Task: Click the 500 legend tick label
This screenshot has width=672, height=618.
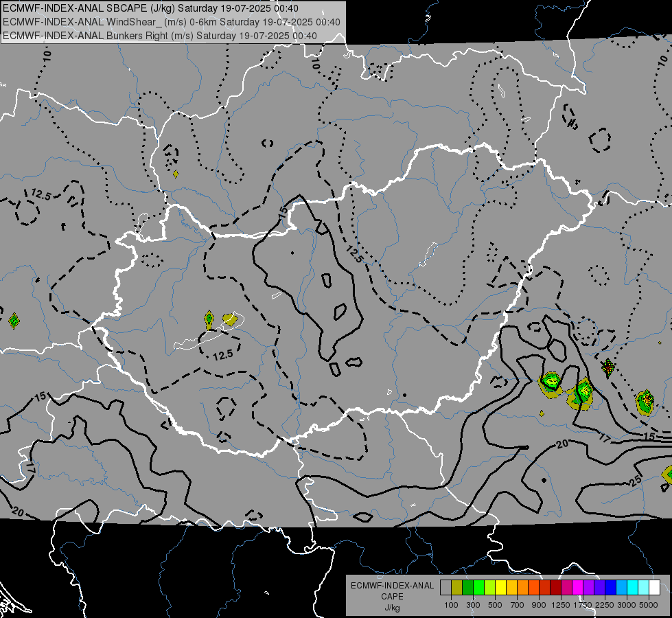Action: pos(495,605)
